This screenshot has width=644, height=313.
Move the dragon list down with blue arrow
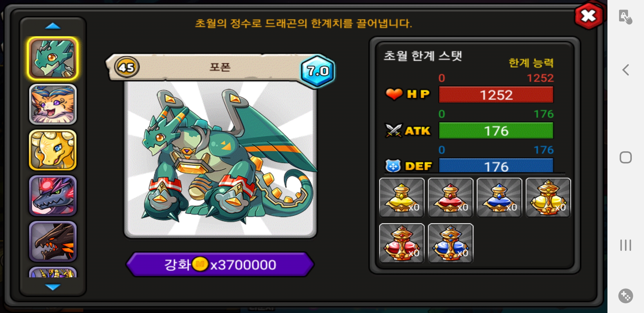(53, 287)
